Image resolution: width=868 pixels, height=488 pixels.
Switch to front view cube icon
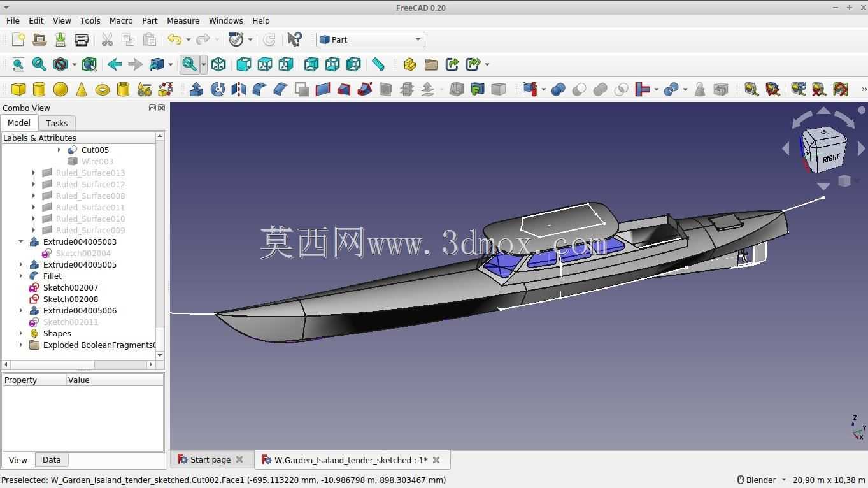[x=243, y=64]
